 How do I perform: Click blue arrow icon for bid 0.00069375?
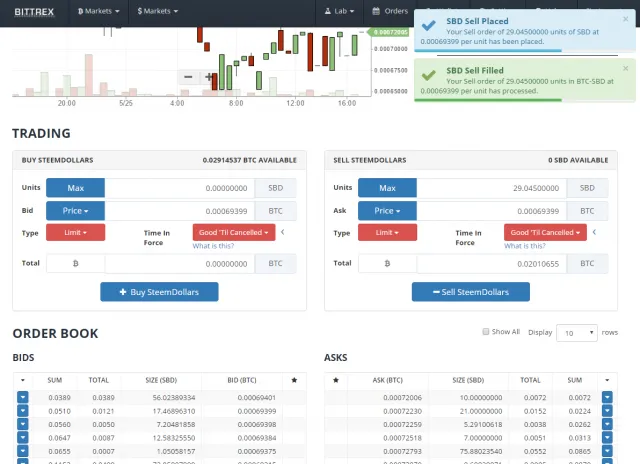23,451
